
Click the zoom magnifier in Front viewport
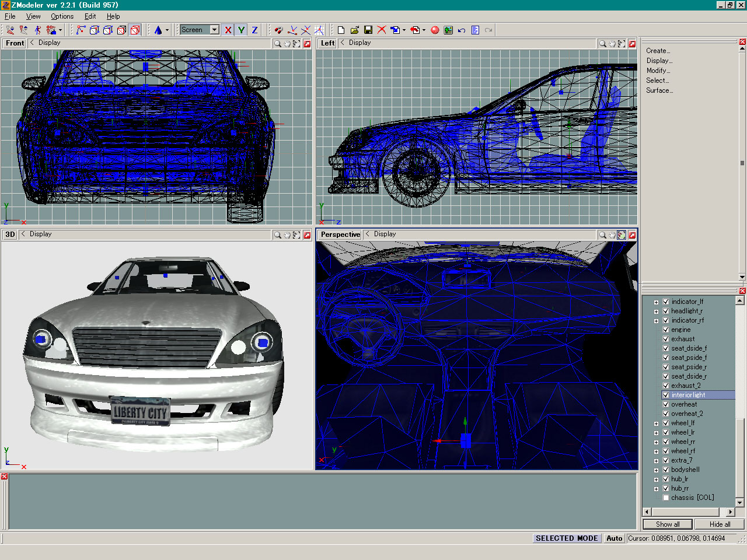pyautogui.click(x=278, y=43)
